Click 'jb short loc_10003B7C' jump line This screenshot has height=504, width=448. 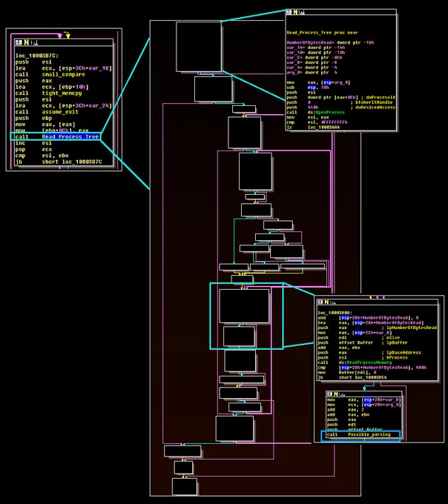[x=59, y=162]
